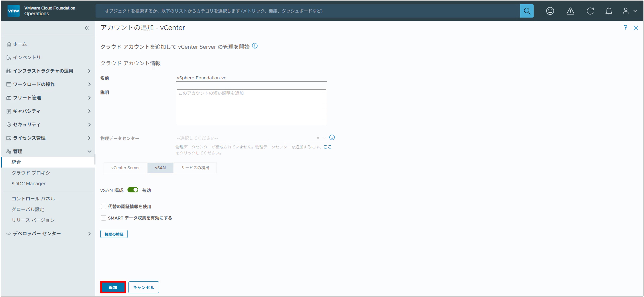644x297 pixels.
Task: Click ホーム label in sidebar
Action: tap(20, 44)
